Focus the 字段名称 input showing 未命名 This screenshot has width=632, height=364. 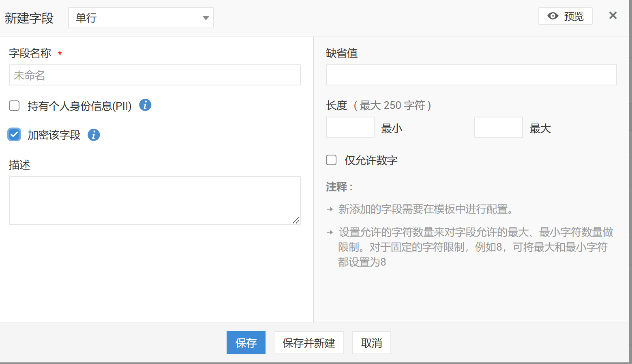pos(154,75)
